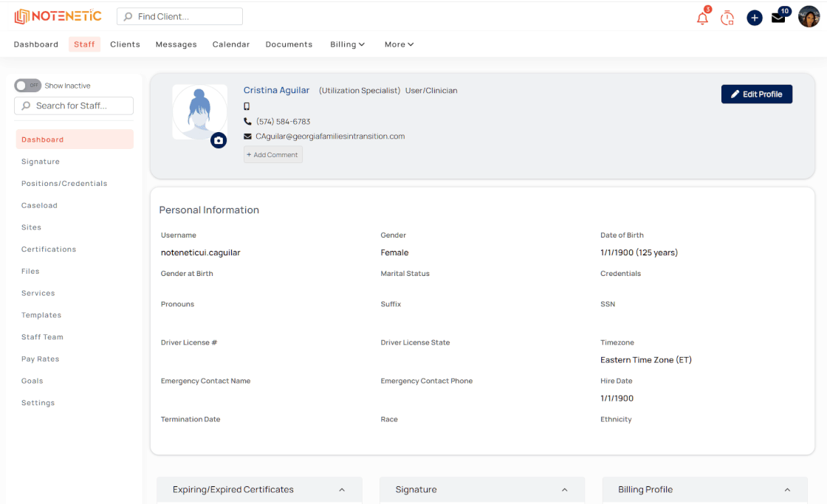827x504 pixels.
Task: Click the Notenetic logo
Action: click(58, 16)
